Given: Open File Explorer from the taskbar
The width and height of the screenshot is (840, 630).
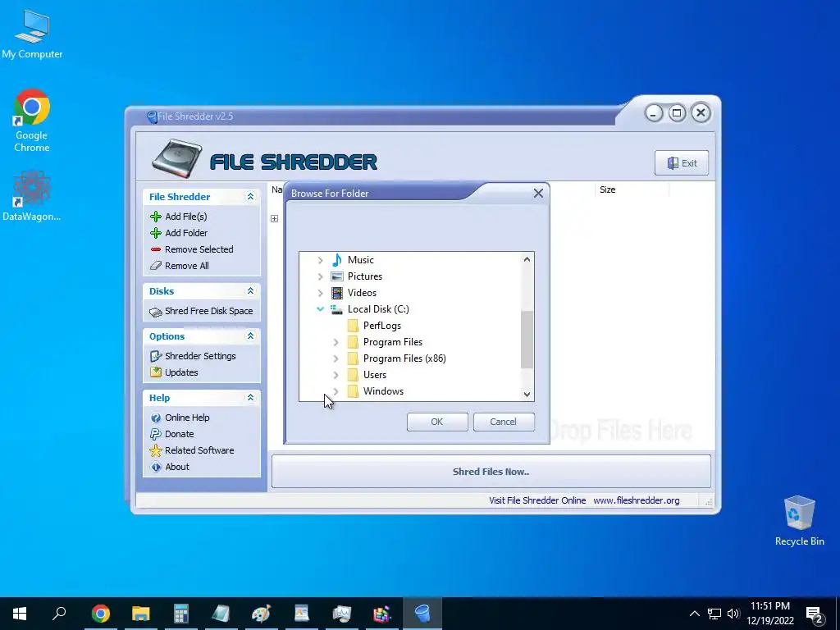Looking at the screenshot, I should point(141,614).
